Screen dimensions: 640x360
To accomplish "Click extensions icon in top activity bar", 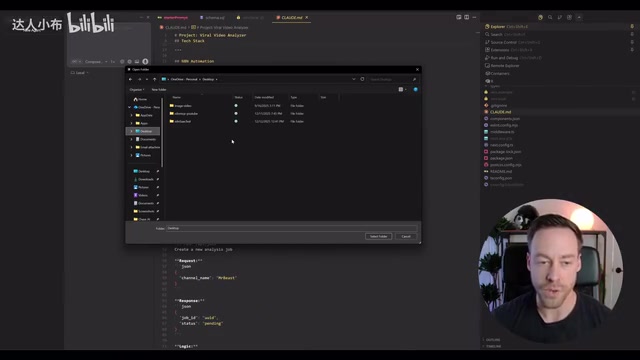I will click(569, 17).
